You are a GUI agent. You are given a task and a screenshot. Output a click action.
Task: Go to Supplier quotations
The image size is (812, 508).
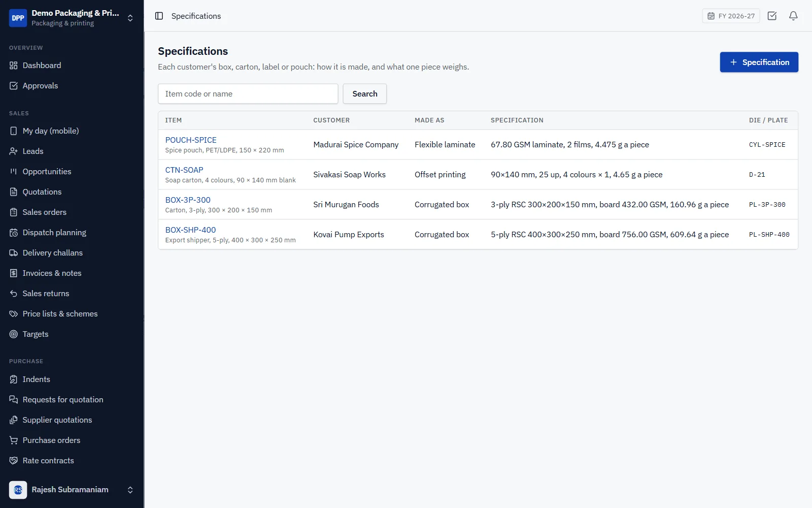click(x=57, y=420)
